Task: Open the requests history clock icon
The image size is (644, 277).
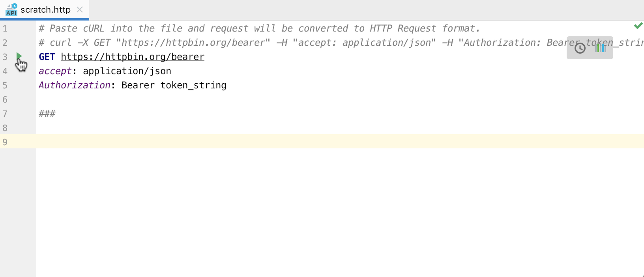Action: (580, 48)
